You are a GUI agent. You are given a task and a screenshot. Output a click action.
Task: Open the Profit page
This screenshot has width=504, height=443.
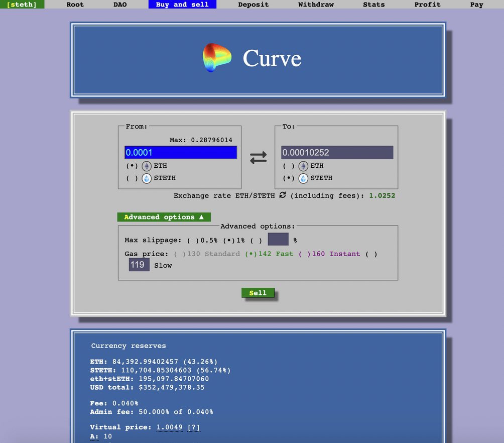click(x=427, y=5)
